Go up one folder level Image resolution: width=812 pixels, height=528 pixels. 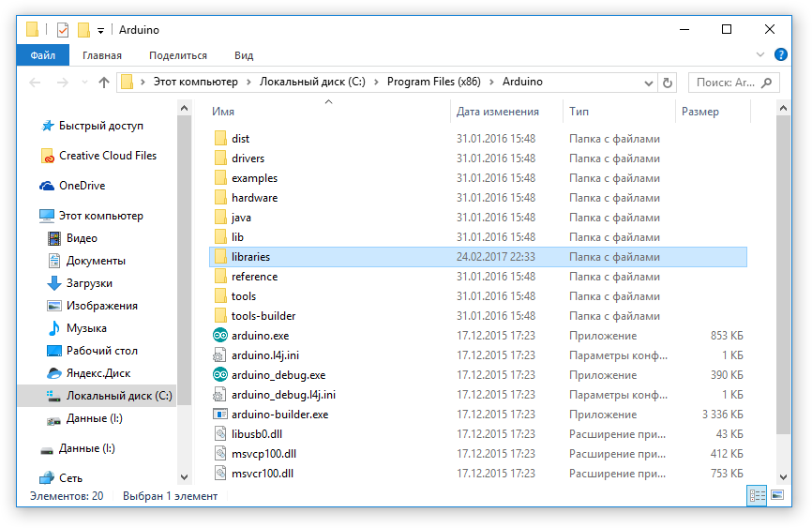(x=104, y=83)
